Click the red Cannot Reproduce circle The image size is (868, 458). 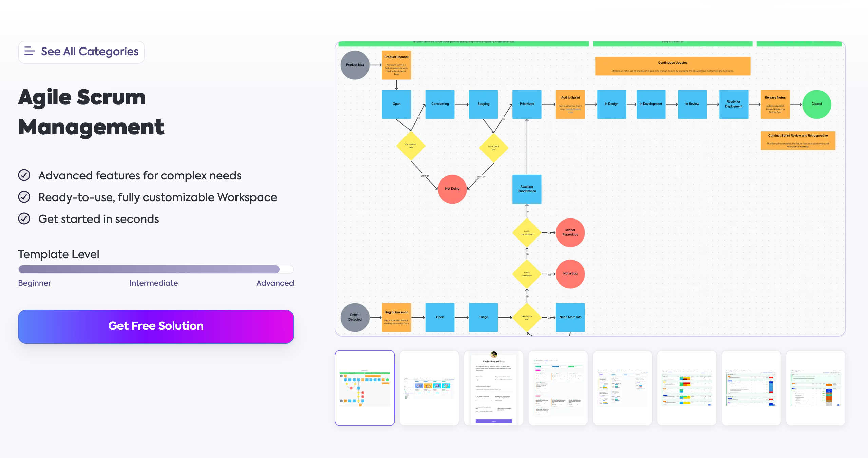570,232
